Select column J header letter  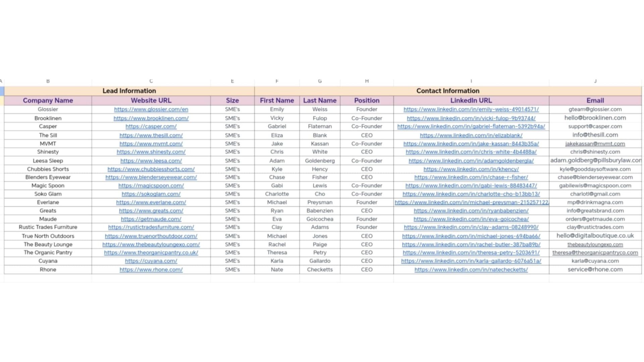(595, 81)
